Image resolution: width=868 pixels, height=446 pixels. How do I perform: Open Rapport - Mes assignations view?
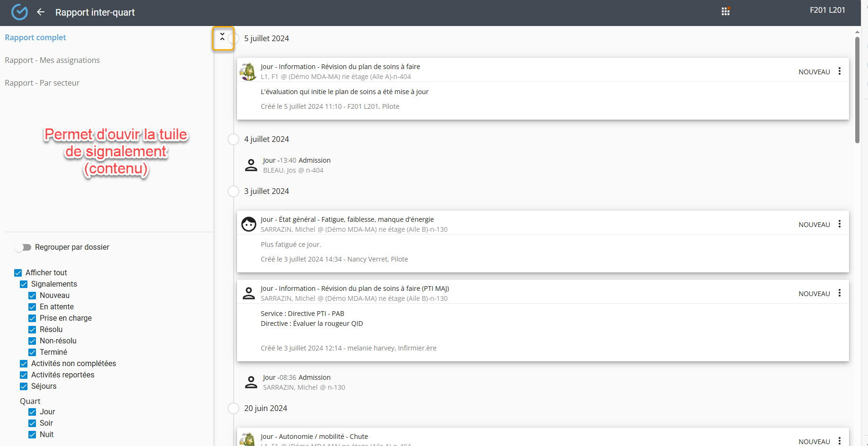(x=52, y=60)
